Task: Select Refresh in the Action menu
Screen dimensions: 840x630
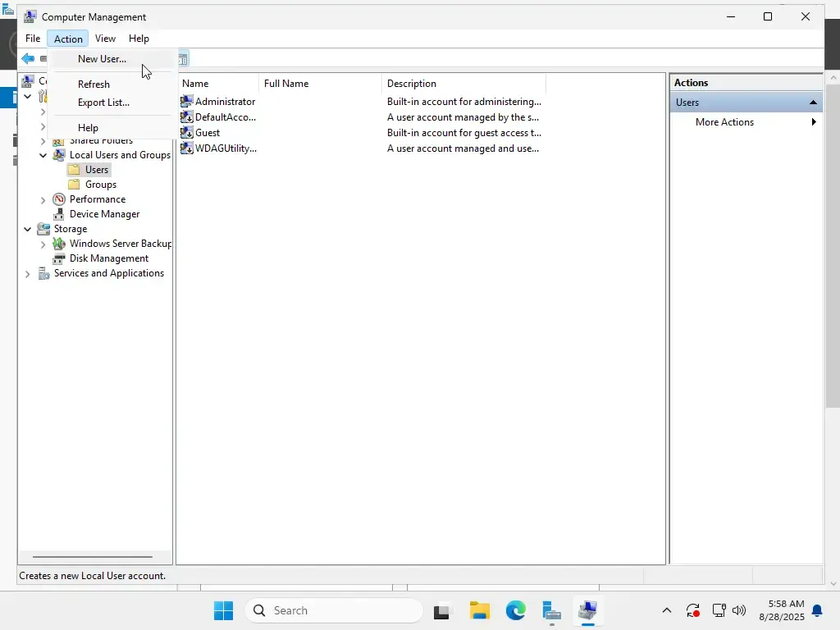Action: (94, 84)
